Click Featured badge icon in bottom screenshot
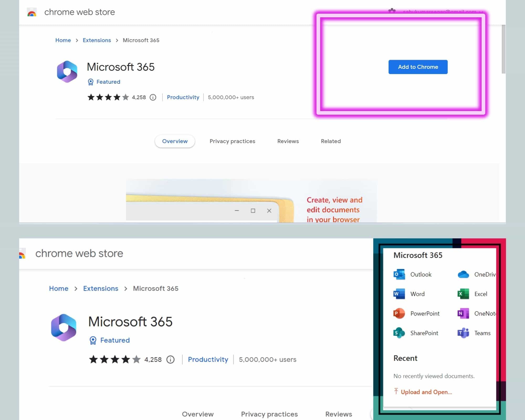Viewport: 525px width, 420px height. pyautogui.click(x=93, y=340)
